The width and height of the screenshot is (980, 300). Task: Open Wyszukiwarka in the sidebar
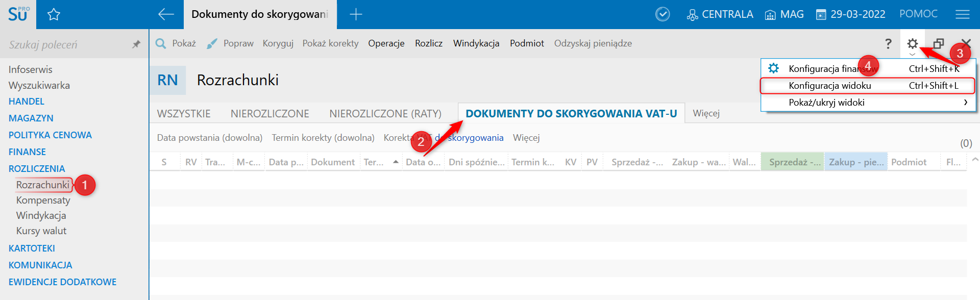tap(39, 85)
